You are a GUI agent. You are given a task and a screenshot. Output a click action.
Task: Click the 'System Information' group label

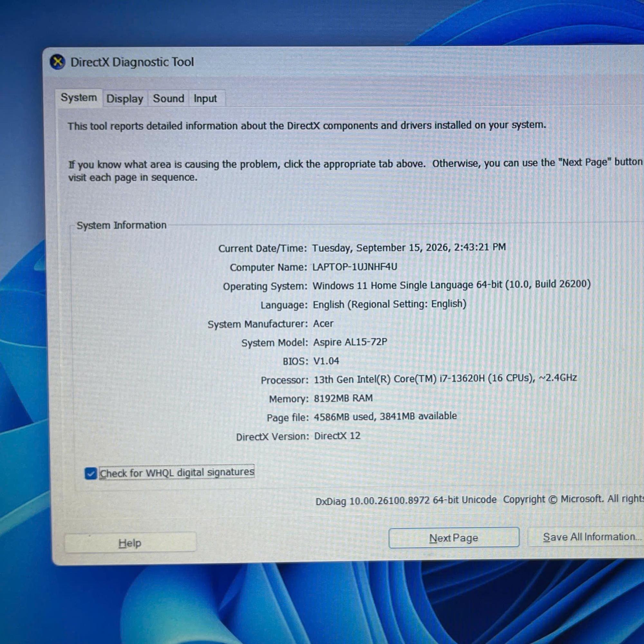121,225
